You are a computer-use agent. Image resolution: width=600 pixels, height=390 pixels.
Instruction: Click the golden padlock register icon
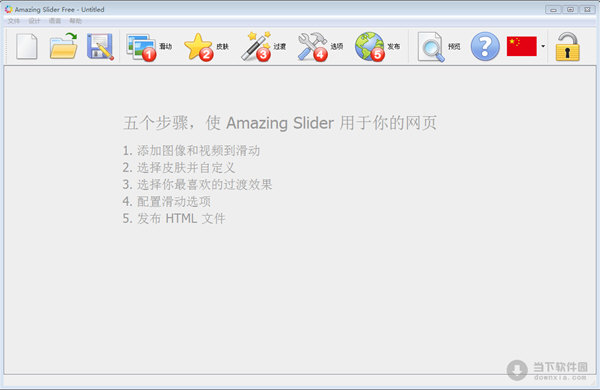[567, 47]
